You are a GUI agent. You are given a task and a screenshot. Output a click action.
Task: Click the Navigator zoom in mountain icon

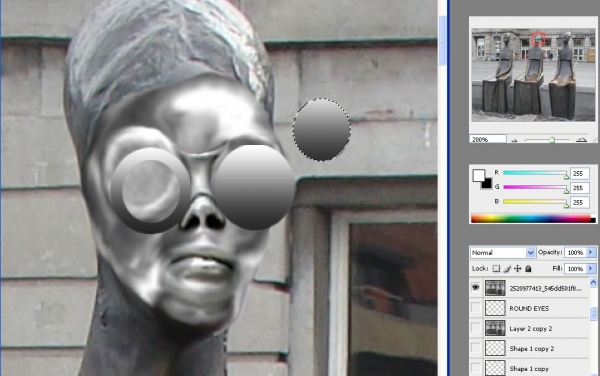coord(582,140)
